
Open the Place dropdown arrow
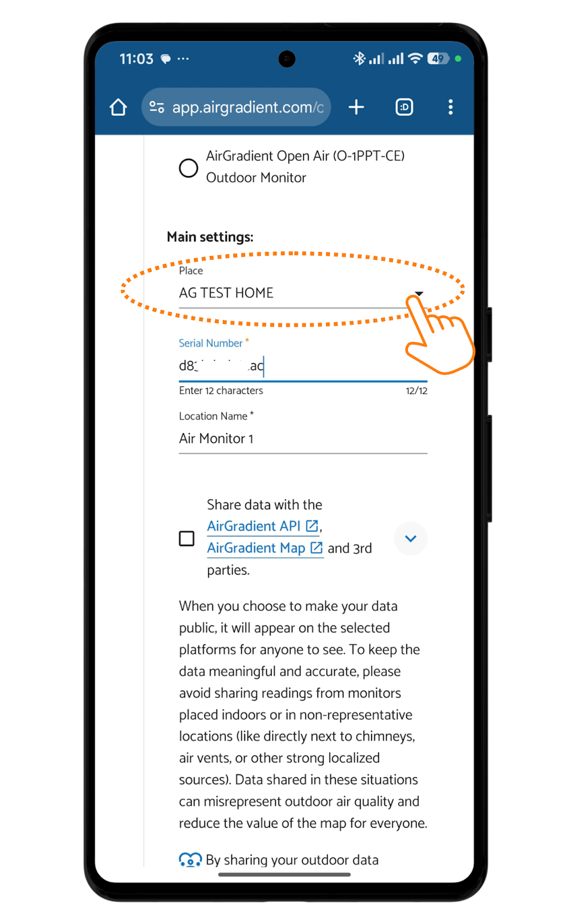point(419,293)
